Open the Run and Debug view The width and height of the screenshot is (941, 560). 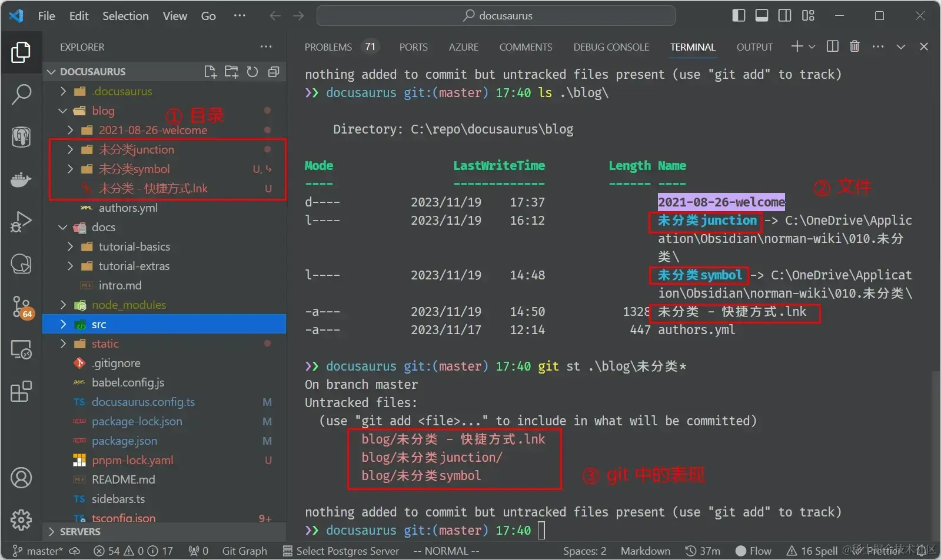(21, 222)
